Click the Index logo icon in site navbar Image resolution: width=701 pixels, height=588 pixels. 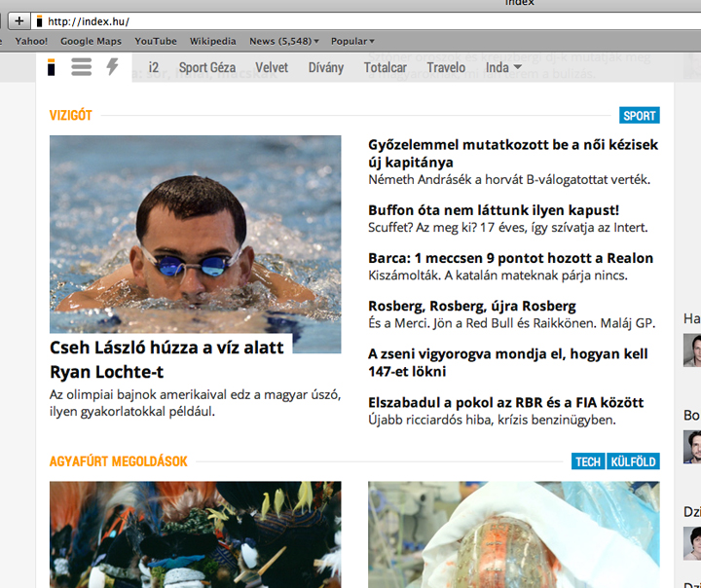[x=52, y=67]
